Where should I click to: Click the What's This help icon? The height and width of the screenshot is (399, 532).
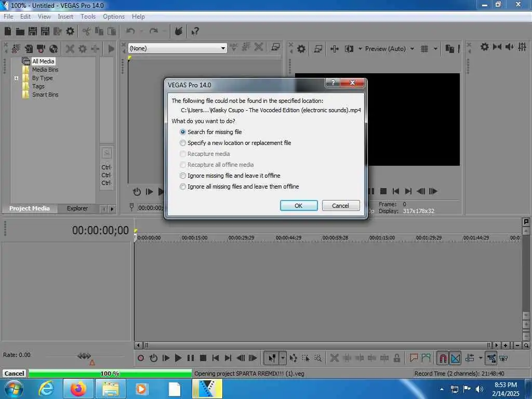coord(195,32)
